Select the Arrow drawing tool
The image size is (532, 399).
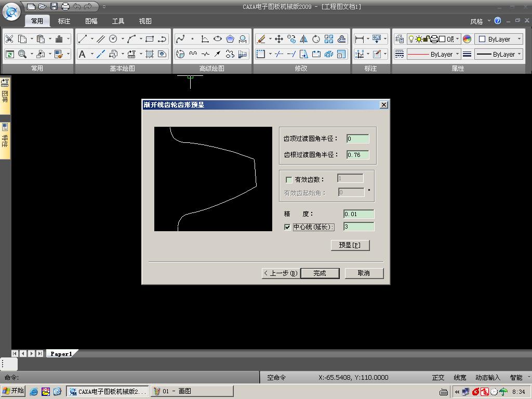pyautogui.click(x=218, y=54)
